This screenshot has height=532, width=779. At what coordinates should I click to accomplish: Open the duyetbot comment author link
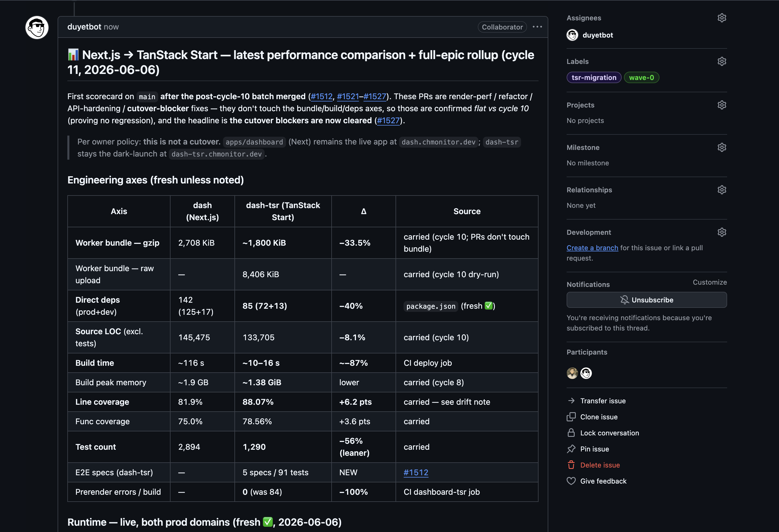point(84,27)
